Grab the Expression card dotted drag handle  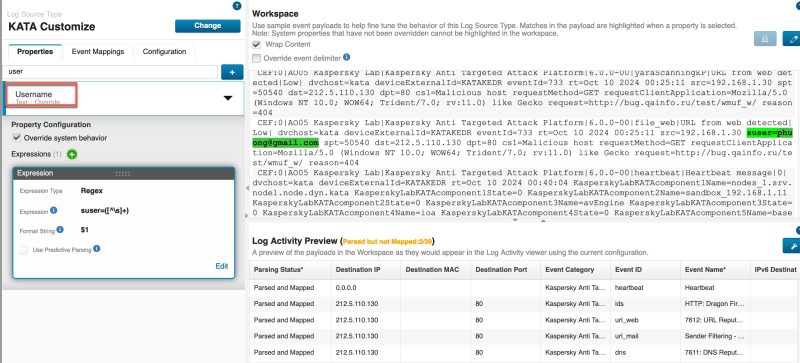(122, 174)
